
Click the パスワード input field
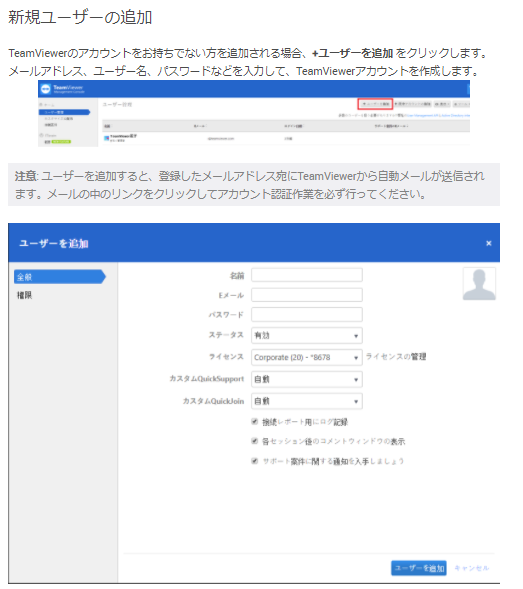[307, 314]
